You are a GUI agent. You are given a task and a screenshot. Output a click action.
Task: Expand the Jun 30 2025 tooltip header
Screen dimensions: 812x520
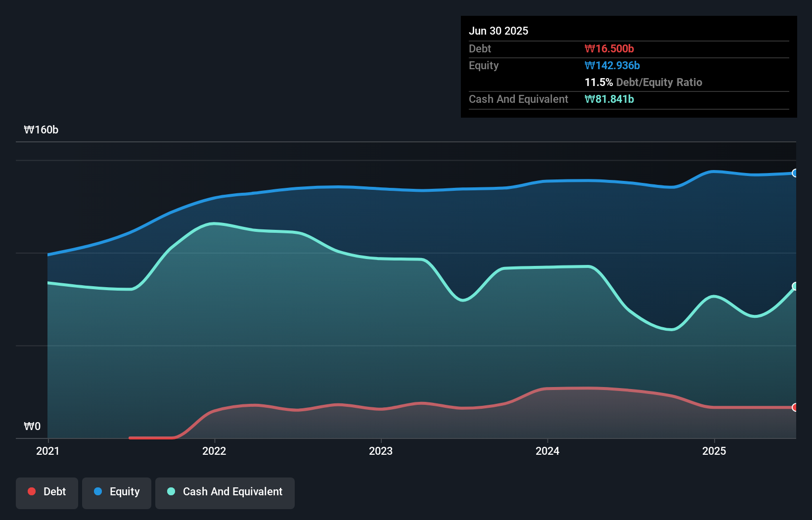[498, 31]
